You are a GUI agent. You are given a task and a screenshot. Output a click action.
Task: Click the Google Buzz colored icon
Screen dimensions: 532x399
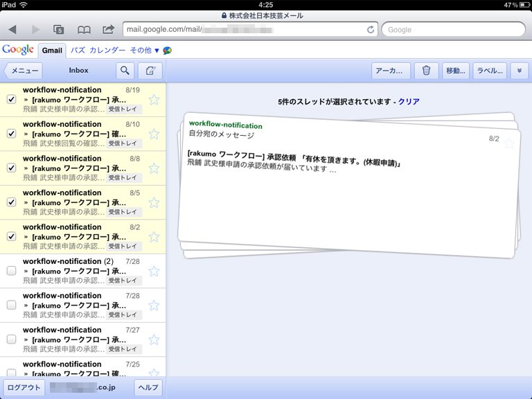click(x=167, y=51)
